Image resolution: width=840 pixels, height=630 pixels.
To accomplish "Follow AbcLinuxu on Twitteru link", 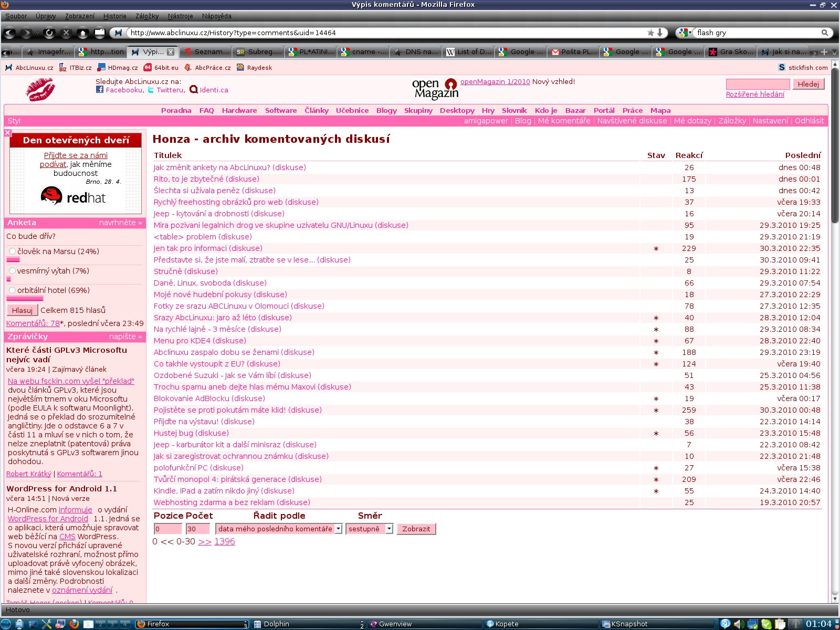I will (170, 90).
